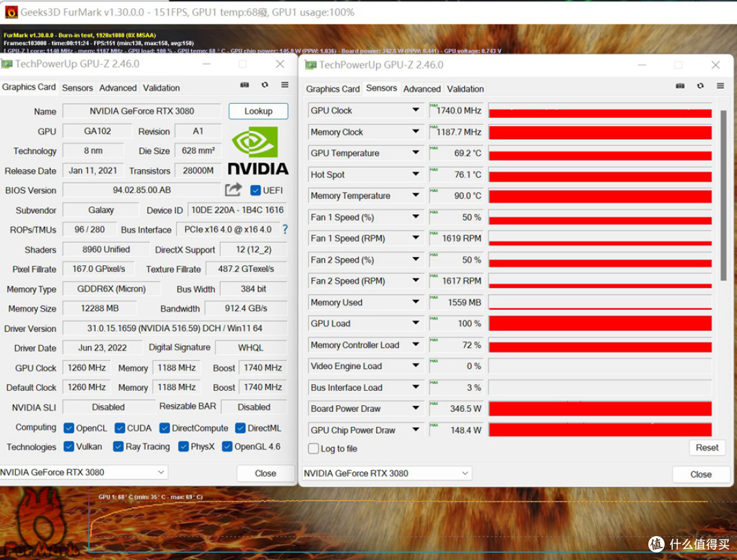Click the Sensors window vertical scrollbar

coord(723,195)
